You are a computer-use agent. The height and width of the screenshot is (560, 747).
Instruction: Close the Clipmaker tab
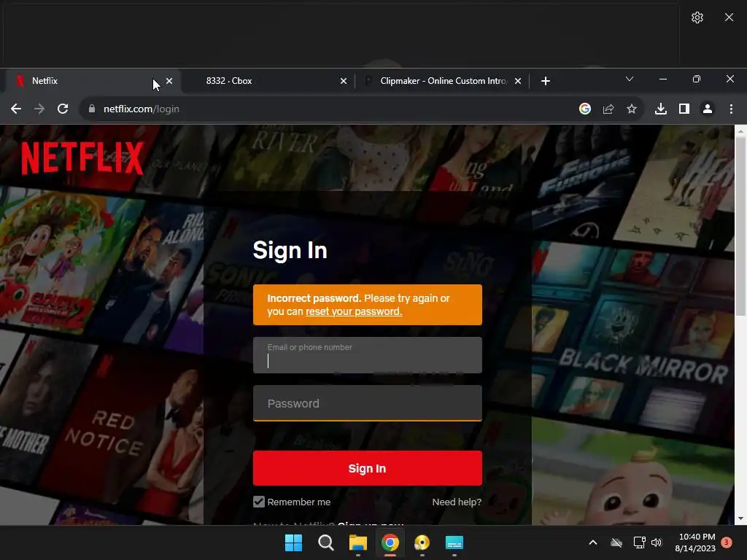[518, 81]
